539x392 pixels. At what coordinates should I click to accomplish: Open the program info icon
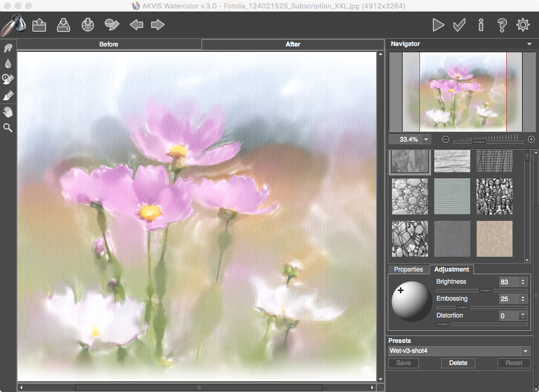coord(481,25)
